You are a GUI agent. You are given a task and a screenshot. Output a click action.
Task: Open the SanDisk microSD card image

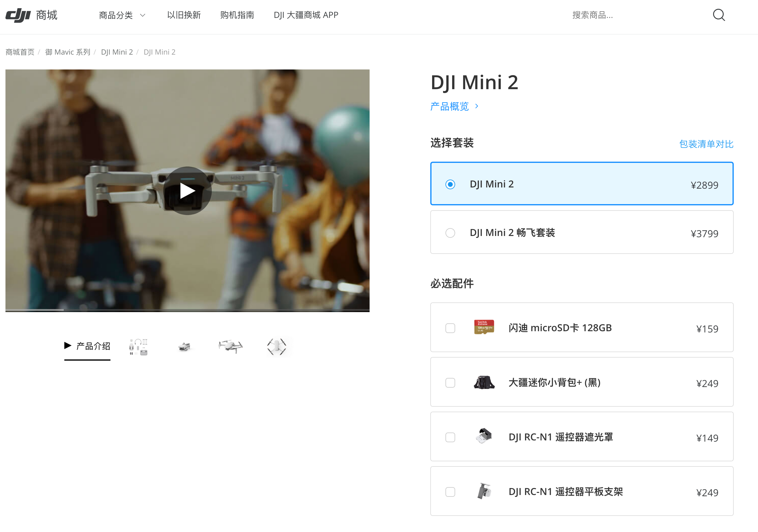pos(484,327)
